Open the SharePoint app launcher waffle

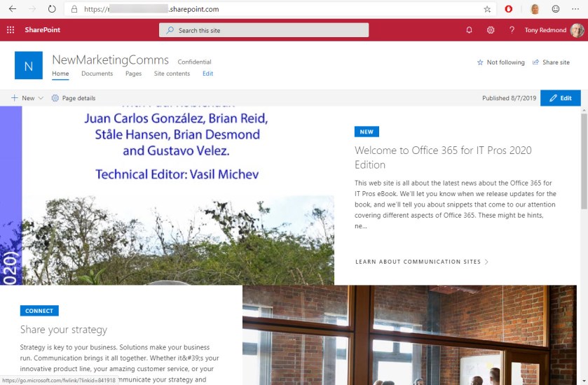coord(11,30)
